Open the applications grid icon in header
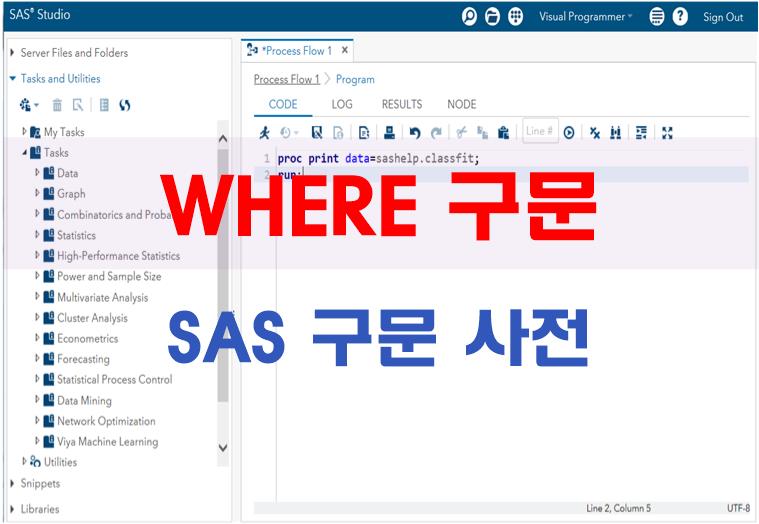Image resolution: width=759 pixels, height=524 pixels. (516, 17)
